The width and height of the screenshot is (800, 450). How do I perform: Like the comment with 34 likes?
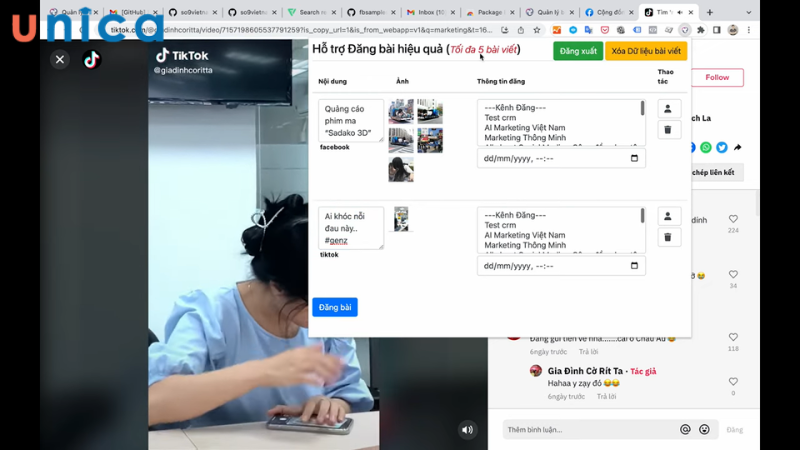[x=733, y=274]
